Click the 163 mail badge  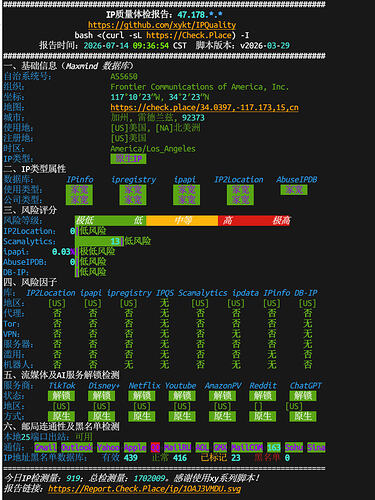point(274,447)
